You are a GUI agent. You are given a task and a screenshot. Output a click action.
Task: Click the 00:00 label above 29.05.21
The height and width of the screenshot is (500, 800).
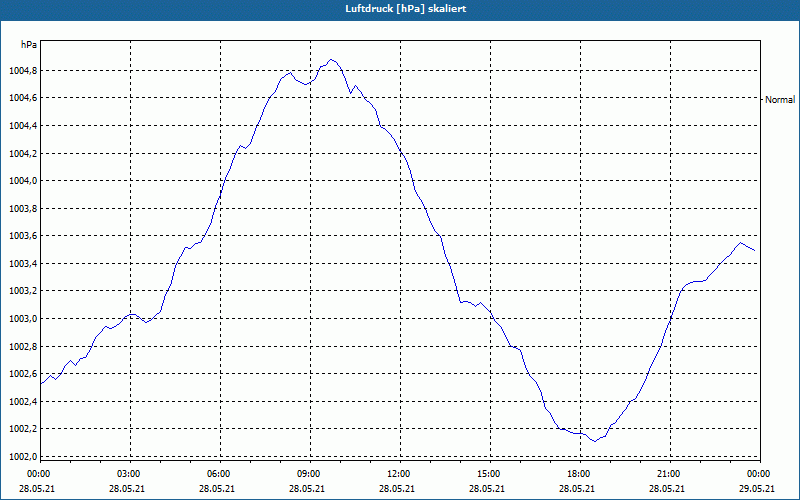759,474
